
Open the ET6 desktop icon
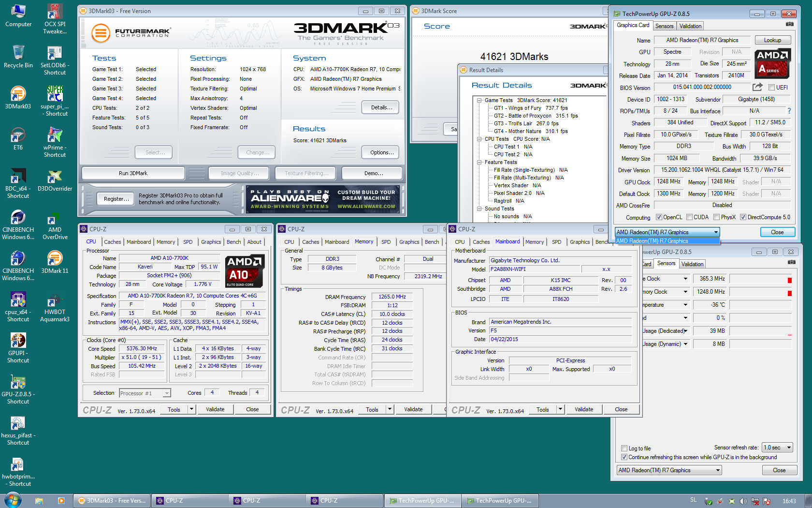click(x=18, y=139)
